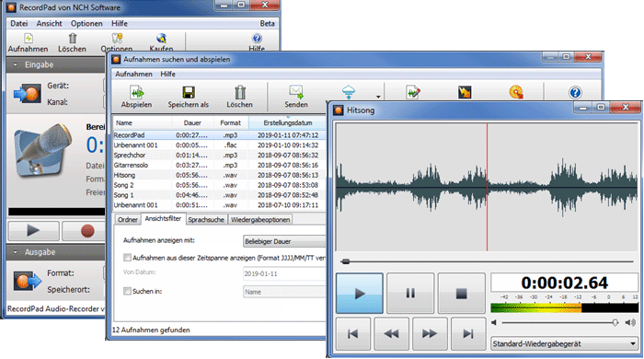Enable the Suchen in checkbox
The width and height of the screenshot is (644, 359).
pos(127,291)
